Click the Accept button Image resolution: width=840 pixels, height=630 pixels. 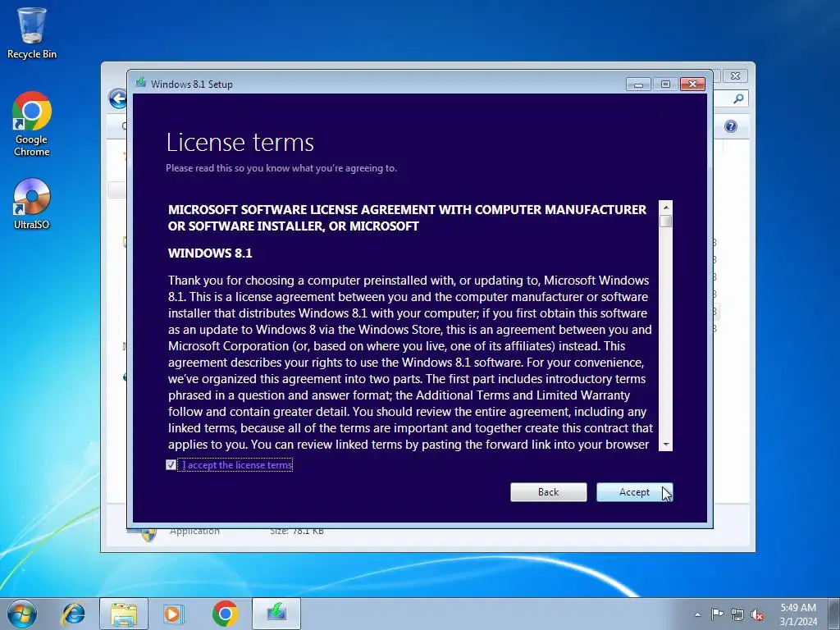tap(634, 492)
